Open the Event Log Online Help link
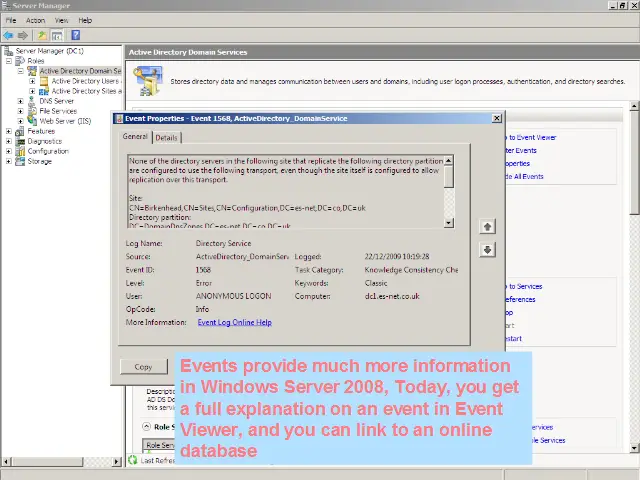 (235, 322)
